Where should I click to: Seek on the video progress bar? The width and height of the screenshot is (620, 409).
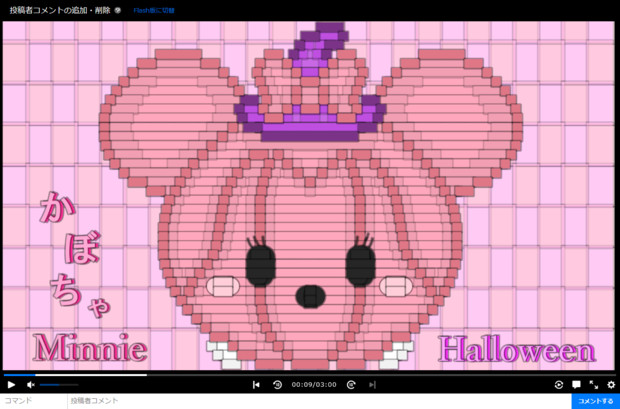point(310,375)
